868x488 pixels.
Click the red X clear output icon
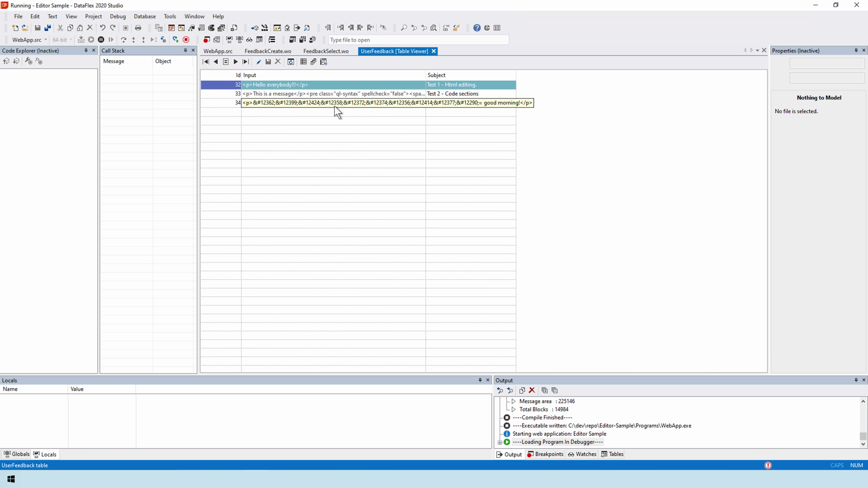[532, 390]
